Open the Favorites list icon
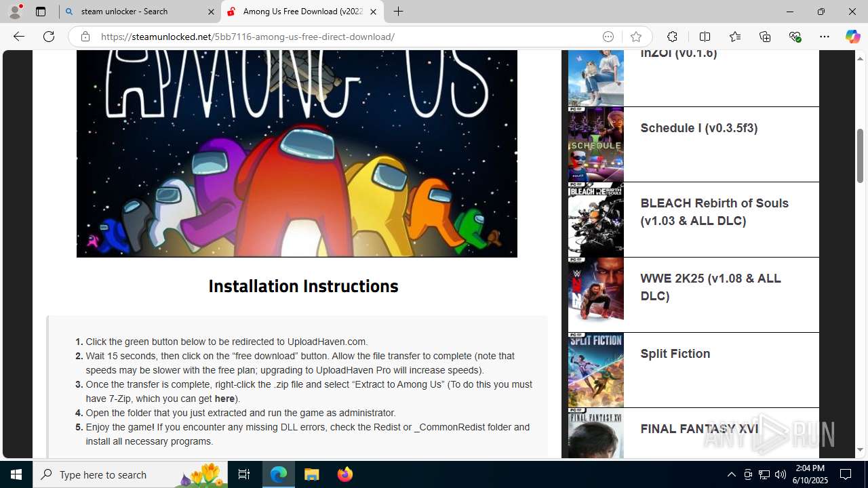This screenshot has height=488, width=868. click(x=735, y=37)
